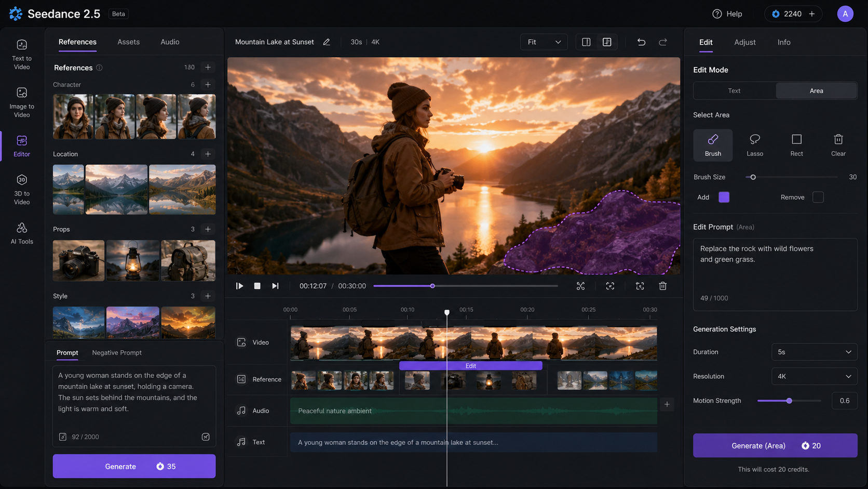Open the Help link
The height and width of the screenshot is (489, 868).
727,14
